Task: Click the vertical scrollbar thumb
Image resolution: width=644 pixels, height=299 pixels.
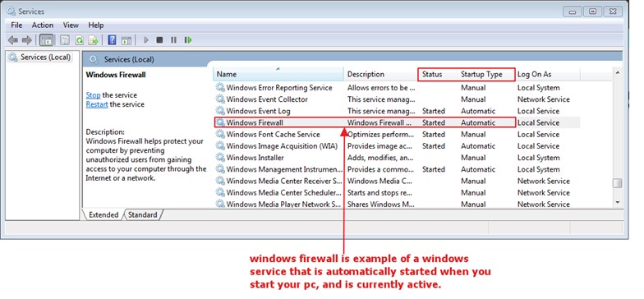Action: pyautogui.click(x=618, y=183)
